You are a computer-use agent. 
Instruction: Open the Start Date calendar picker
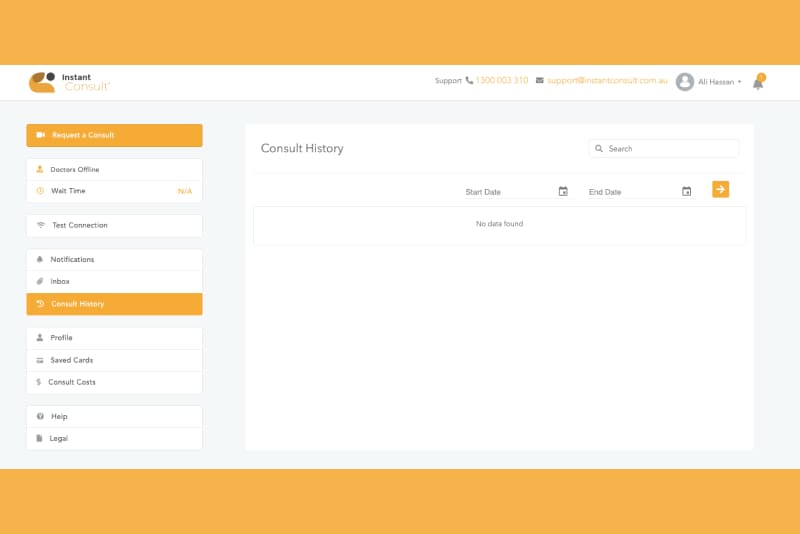(563, 191)
